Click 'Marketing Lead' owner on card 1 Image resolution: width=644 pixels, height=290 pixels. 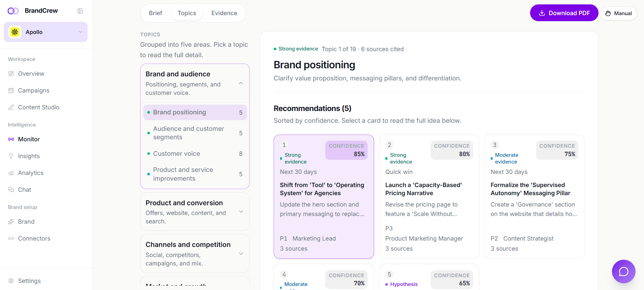coord(314,239)
